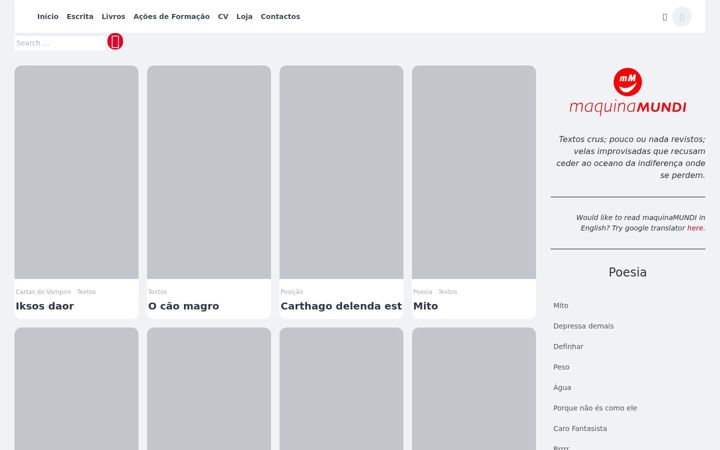Open Ações de Formação menu
The image size is (720, 450).
click(171, 17)
